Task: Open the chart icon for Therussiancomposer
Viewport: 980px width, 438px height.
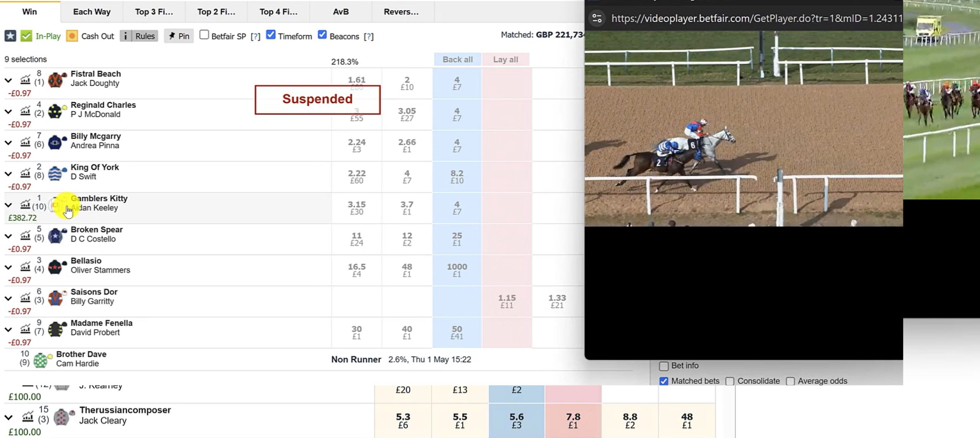Action: pos(28,417)
